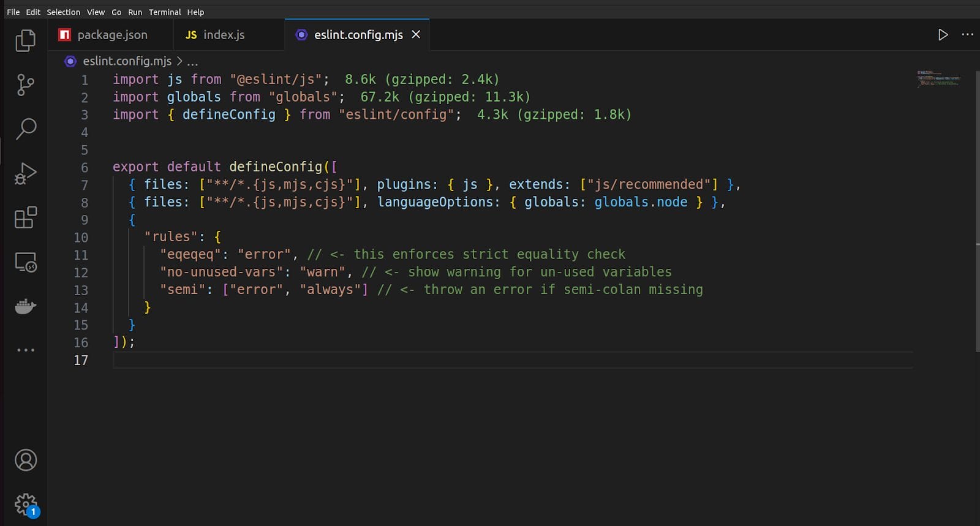Image resolution: width=980 pixels, height=526 pixels.
Task: Open the Accounts menu icon
Action: point(25,460)
